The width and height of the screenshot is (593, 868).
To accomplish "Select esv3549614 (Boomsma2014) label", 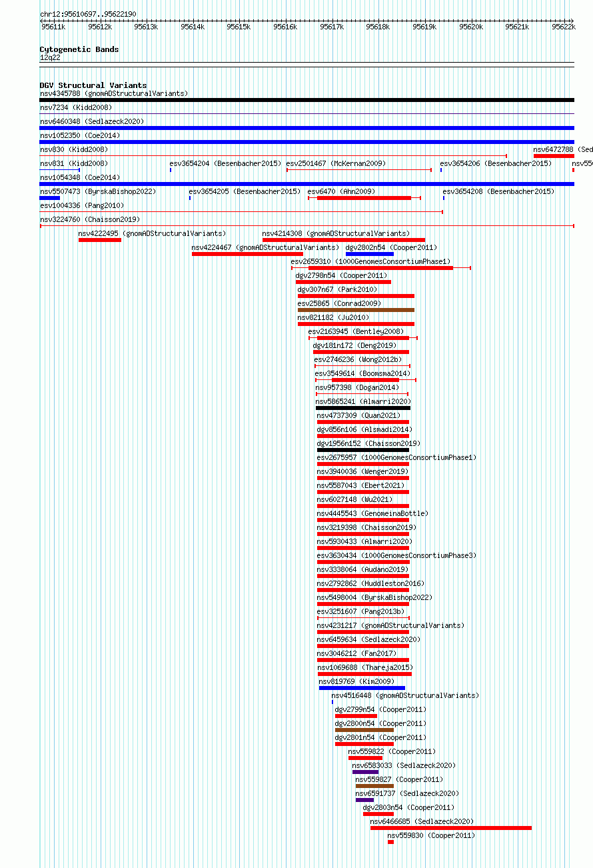I will 363,373.
